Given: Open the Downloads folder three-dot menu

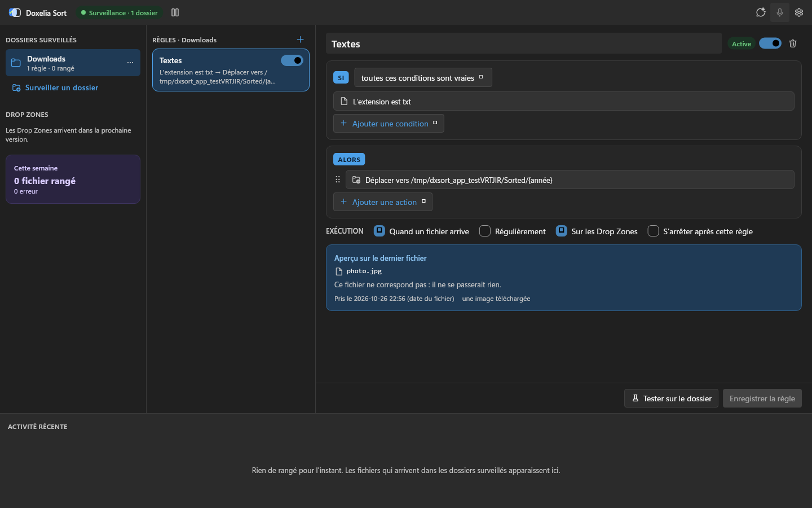Looking at the screenshot, I should (130, 63).
